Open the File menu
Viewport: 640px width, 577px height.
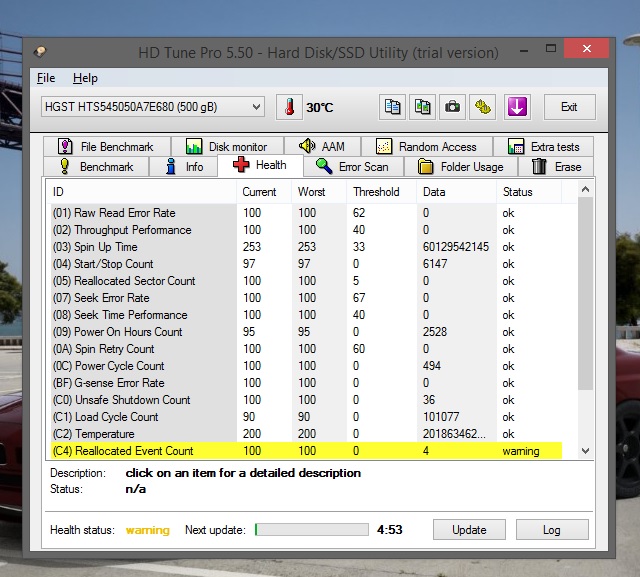(x=46, y=78)
